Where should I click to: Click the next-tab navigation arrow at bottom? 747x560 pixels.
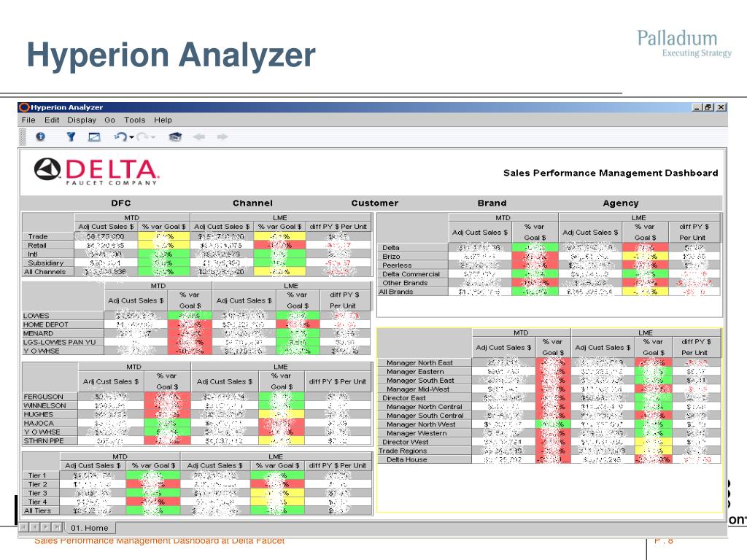(x=46, y=527)
